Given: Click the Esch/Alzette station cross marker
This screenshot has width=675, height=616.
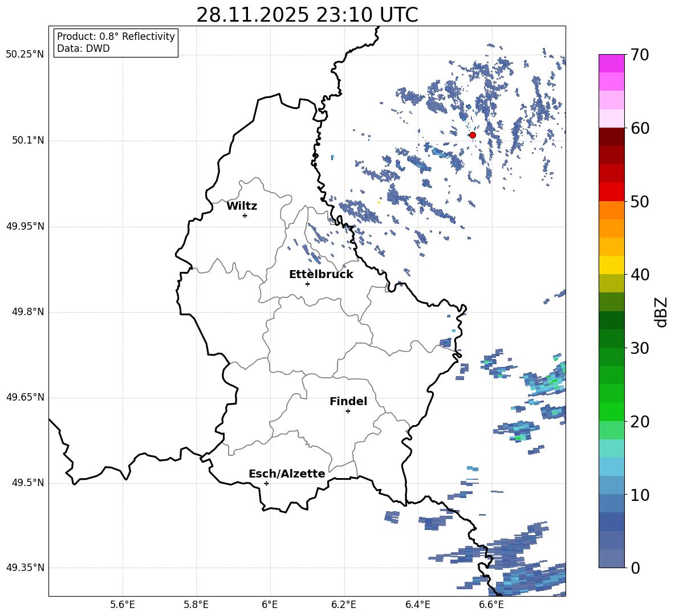Looking at the screenshot, I should tap(266, 483).
